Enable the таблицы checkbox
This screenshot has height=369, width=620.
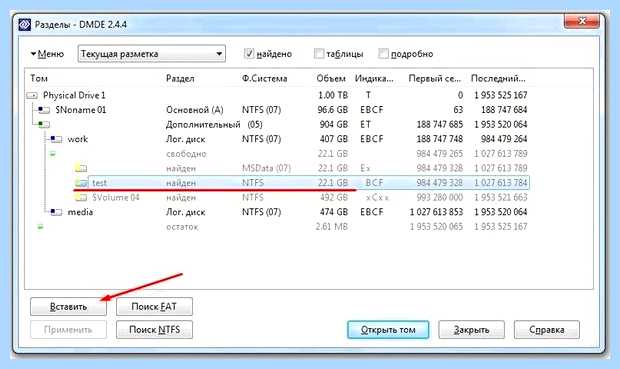click(319, 53)
